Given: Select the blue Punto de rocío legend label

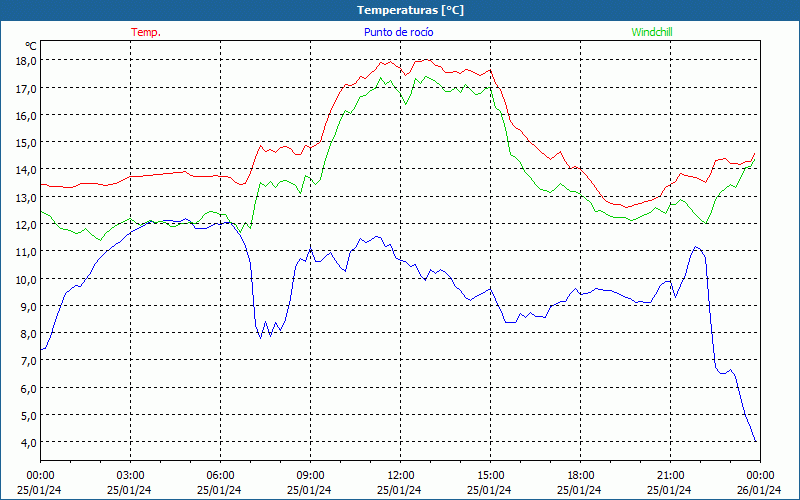Looking at the screenshot, I should click(x=398, y=32).
